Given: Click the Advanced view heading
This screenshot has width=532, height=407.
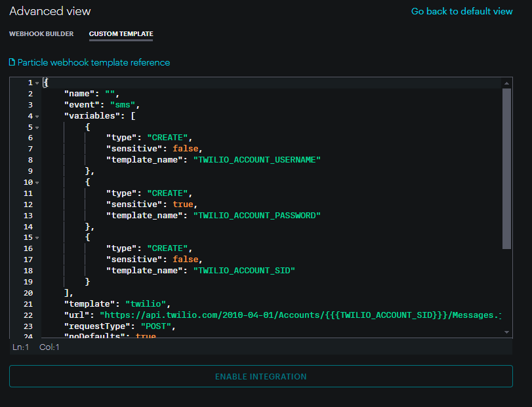Looking at the screenshot, I should click(50, 11).
